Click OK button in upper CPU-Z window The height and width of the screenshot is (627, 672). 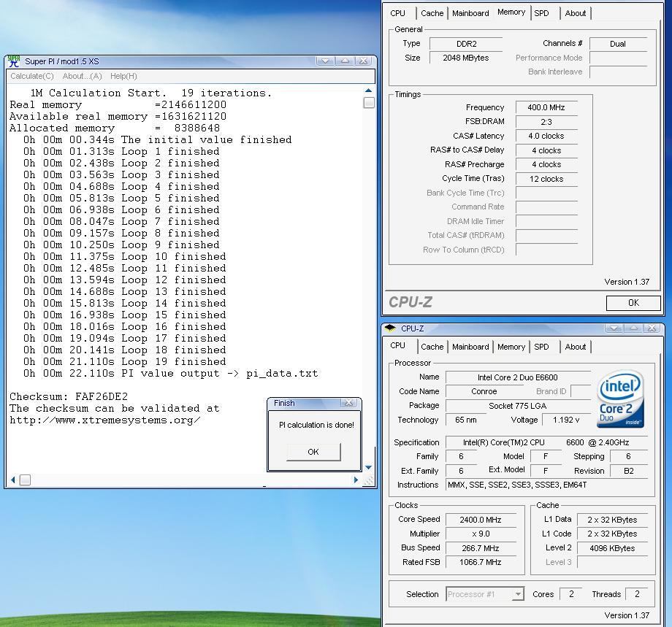633,303
